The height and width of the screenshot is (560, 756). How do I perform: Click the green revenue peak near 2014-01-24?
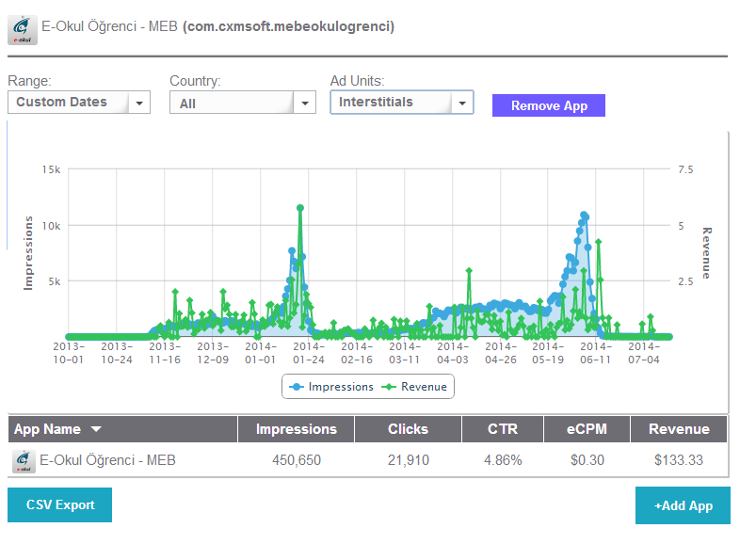(x=300, y=208)
